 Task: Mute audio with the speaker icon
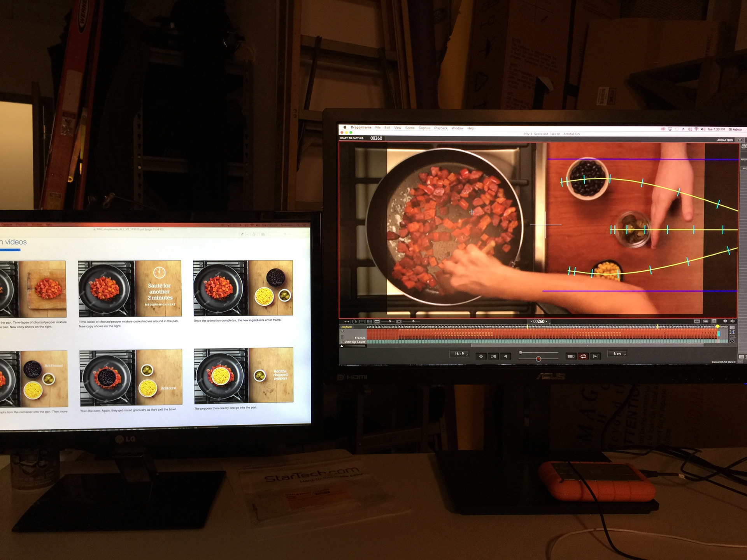click(x=733, y=321)
